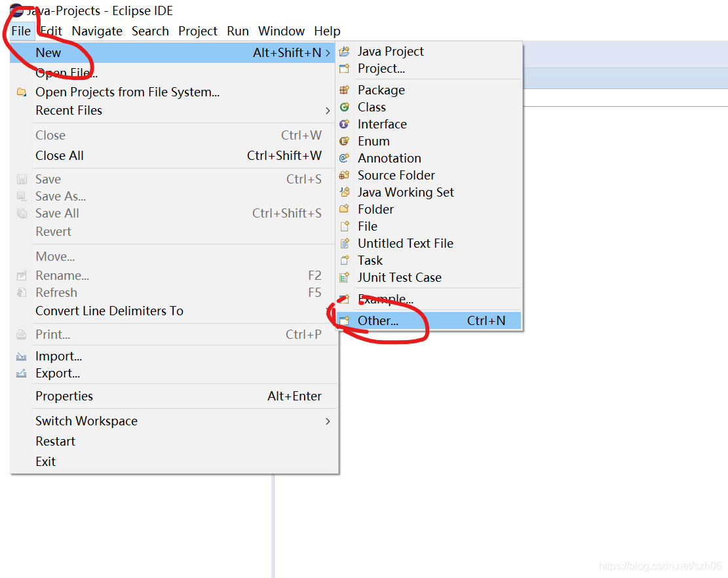Click the Save As icon
Viewport: 728px width, 578px height.
22,197
